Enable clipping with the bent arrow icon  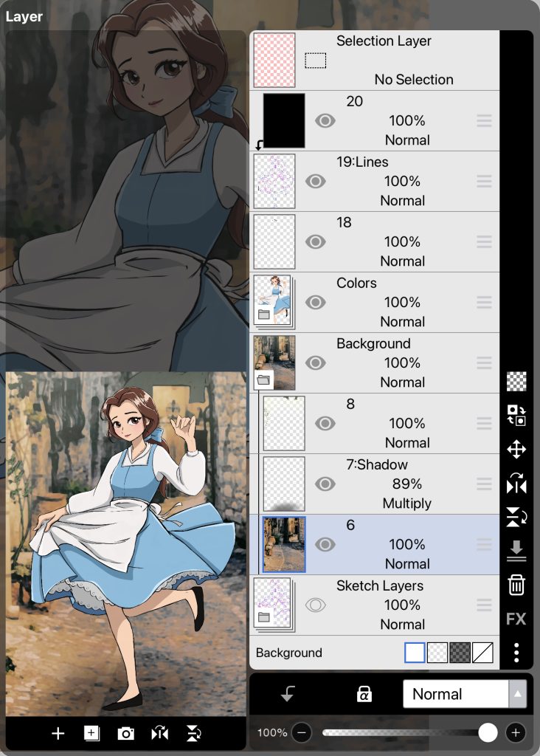click(288, 694)
